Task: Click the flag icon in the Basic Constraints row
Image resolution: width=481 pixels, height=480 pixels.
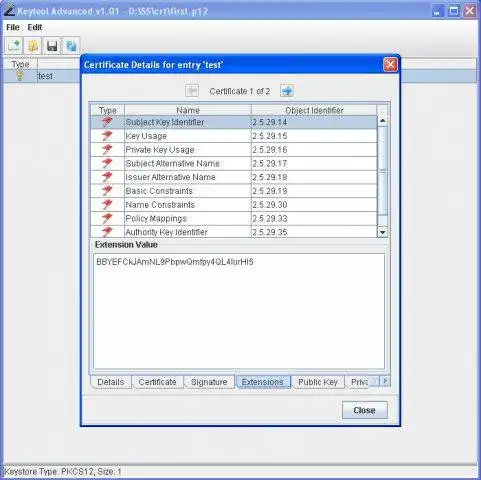Action: [x=107, y=191]
